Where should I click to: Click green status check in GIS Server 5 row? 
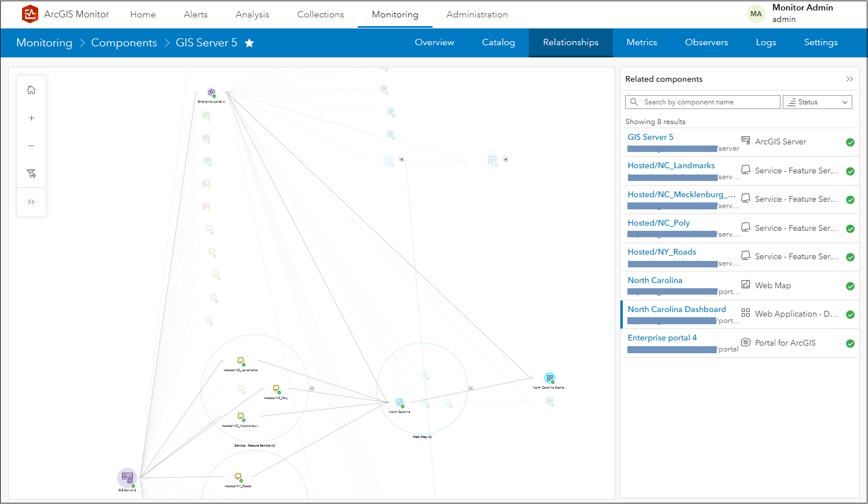point(850,142)
